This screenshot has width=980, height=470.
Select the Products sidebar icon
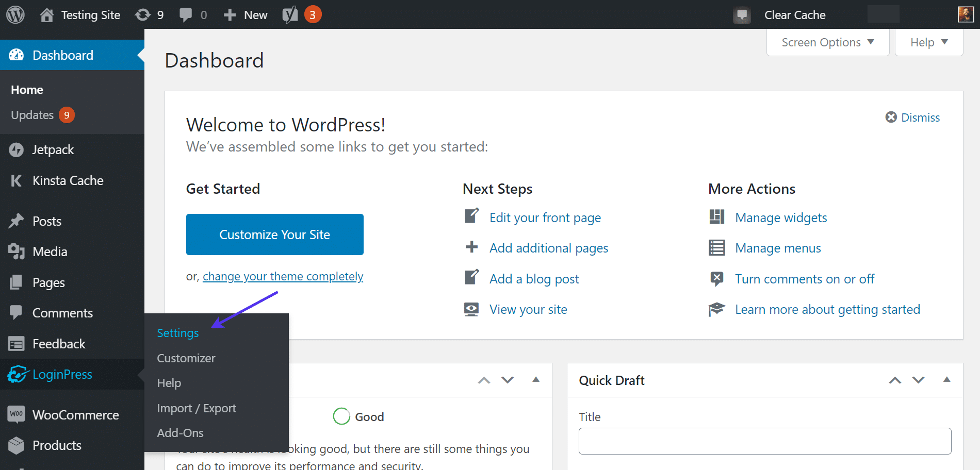16,445
